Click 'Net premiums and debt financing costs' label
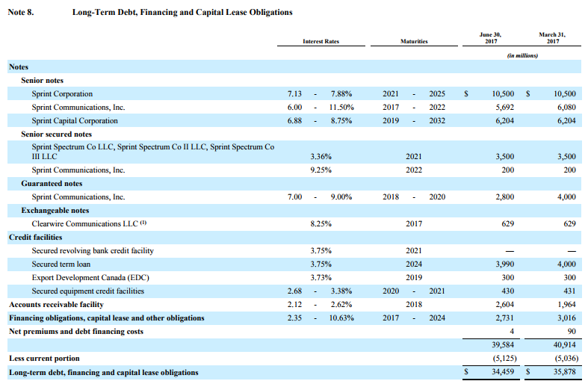Image resolution: width=588 pixels, height=384 pixels. pyautogui.click(x=76, y=332)
